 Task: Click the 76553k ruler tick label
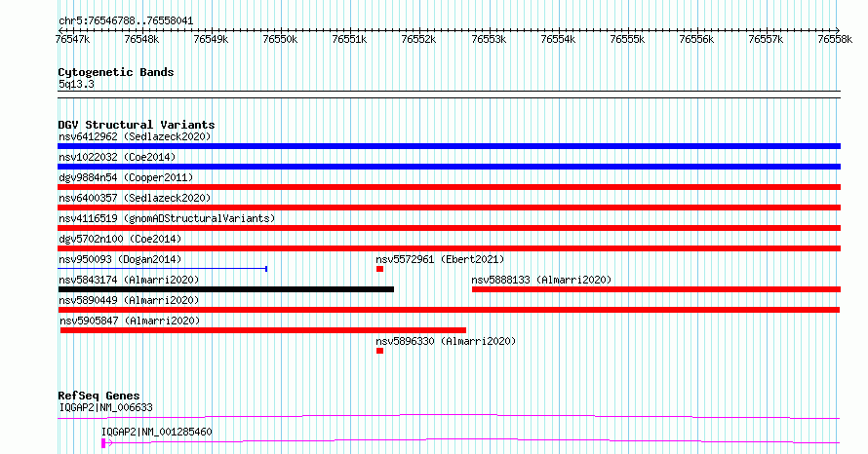(489, 39)
